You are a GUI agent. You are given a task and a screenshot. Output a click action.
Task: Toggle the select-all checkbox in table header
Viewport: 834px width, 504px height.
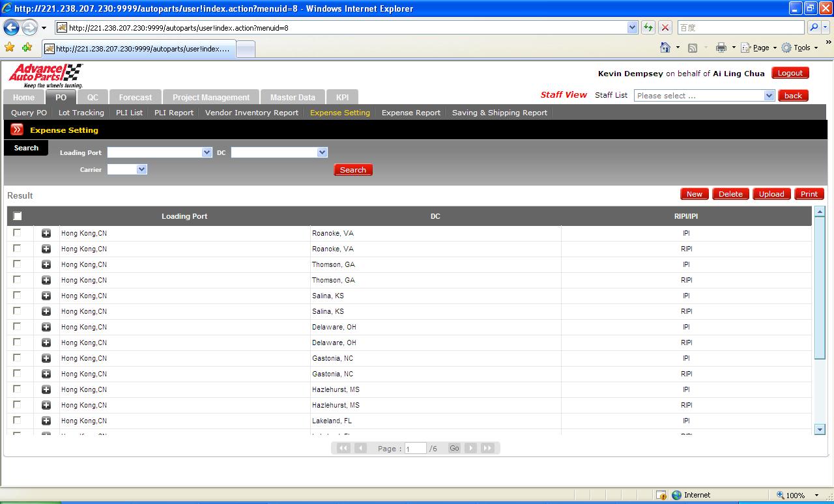18,216
